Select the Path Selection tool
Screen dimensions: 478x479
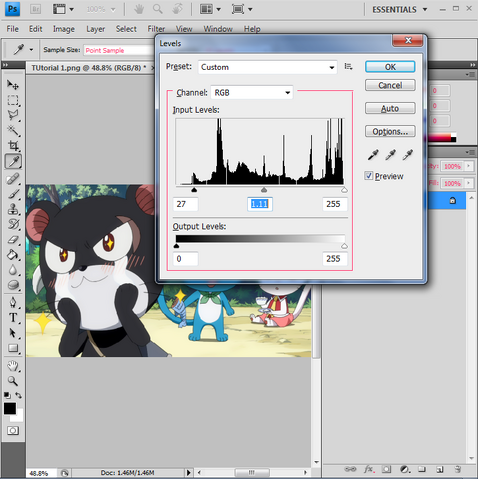[x=13, y=333]
